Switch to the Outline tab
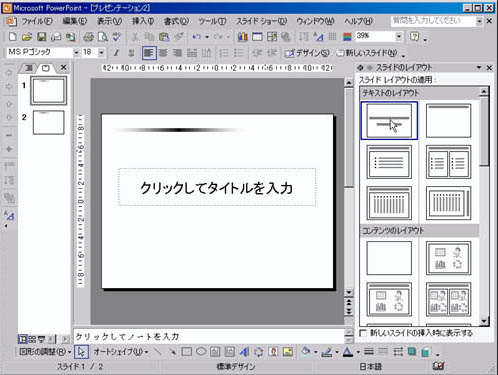Viewport: 498px width, 375px height. (29, 68)
